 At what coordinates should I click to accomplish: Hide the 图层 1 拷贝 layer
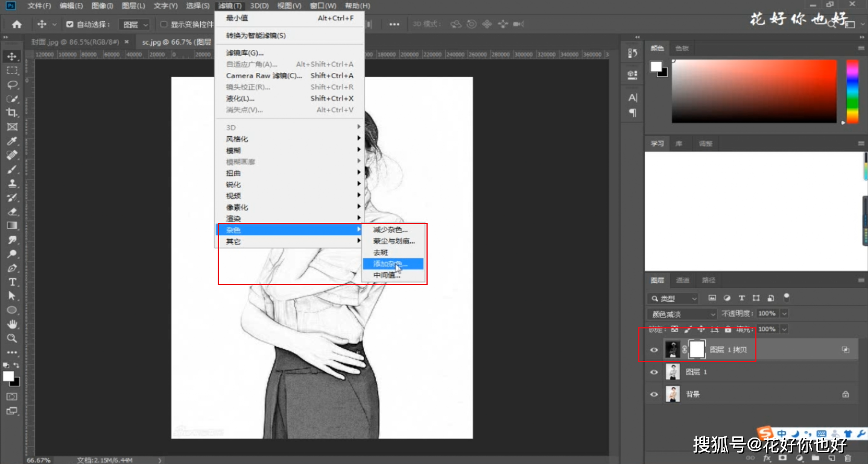coord(654,350)
